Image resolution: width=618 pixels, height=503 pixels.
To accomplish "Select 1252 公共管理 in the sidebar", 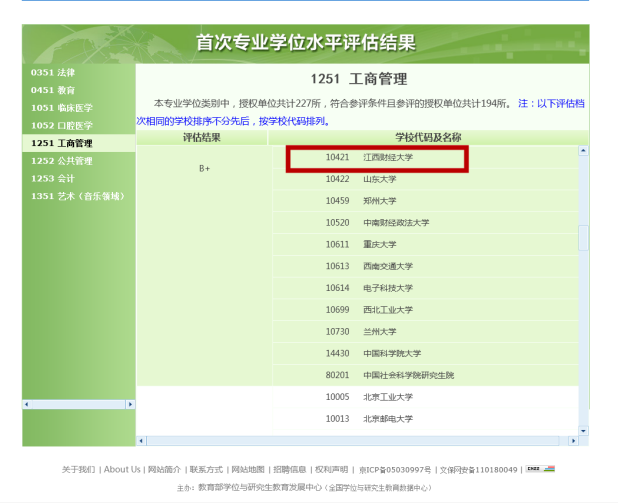I will [x=62, y=161].
